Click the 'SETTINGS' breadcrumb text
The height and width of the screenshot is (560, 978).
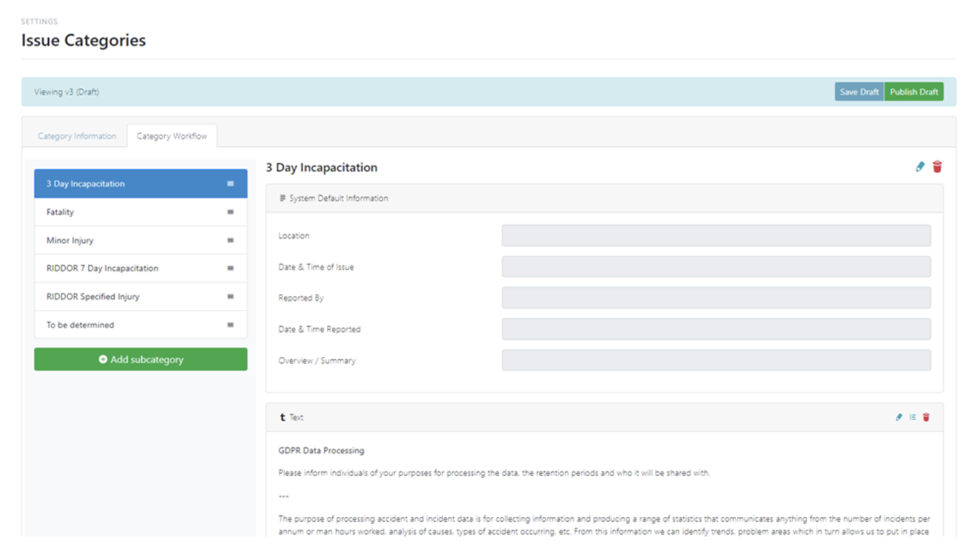pos(40,22)
